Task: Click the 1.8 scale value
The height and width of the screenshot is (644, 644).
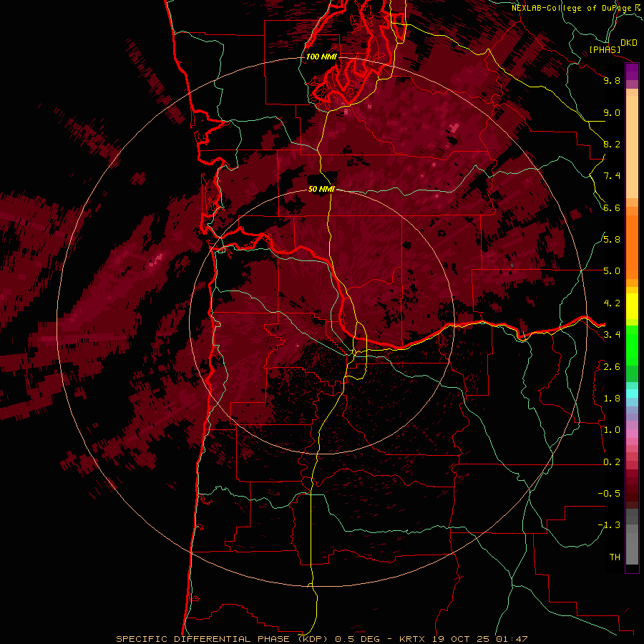Action: pyautogui.click(x=612, y=399)
